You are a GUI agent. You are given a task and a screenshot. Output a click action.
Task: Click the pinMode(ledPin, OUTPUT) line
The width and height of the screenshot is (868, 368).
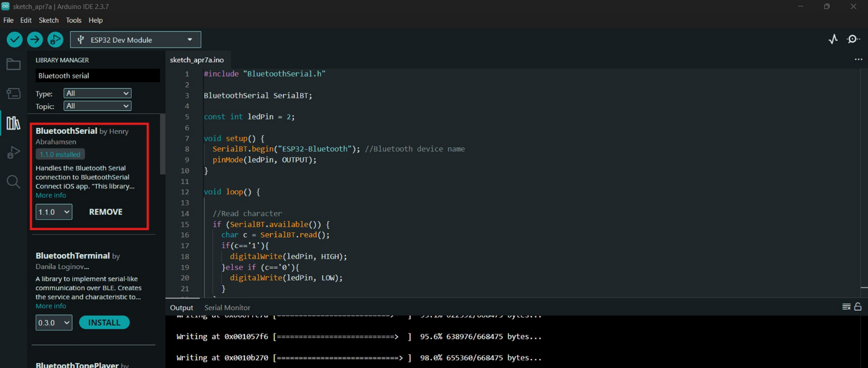[x=265, y=160]
